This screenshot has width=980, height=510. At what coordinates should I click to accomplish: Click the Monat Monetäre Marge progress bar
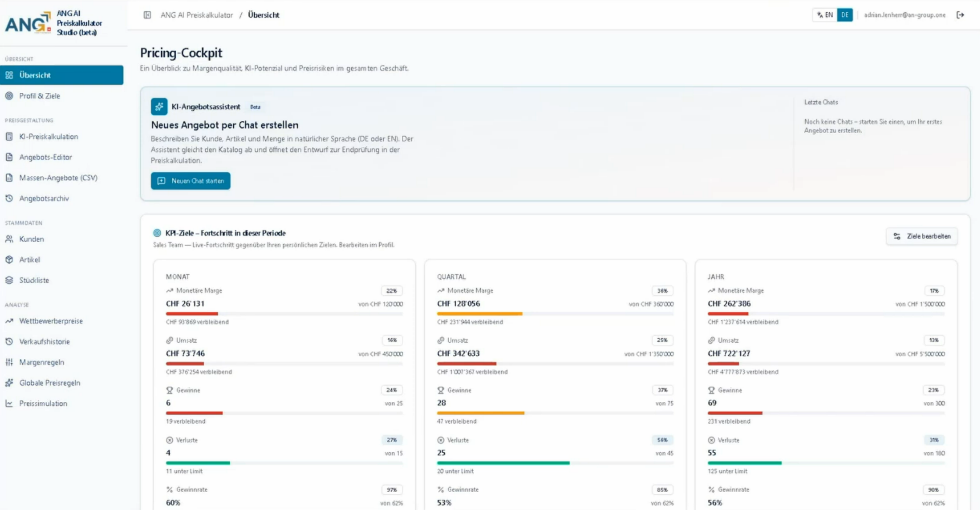(x=284, y=314)
